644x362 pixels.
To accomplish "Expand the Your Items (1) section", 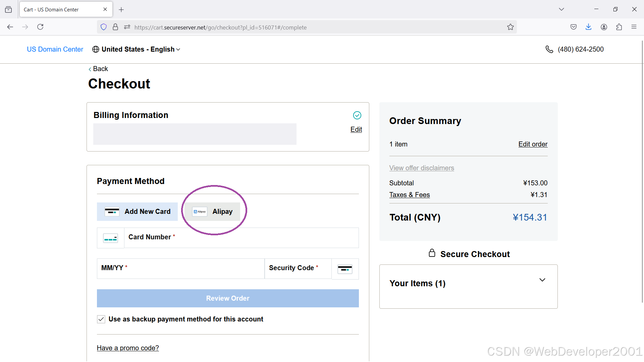I will coord(542,280).
